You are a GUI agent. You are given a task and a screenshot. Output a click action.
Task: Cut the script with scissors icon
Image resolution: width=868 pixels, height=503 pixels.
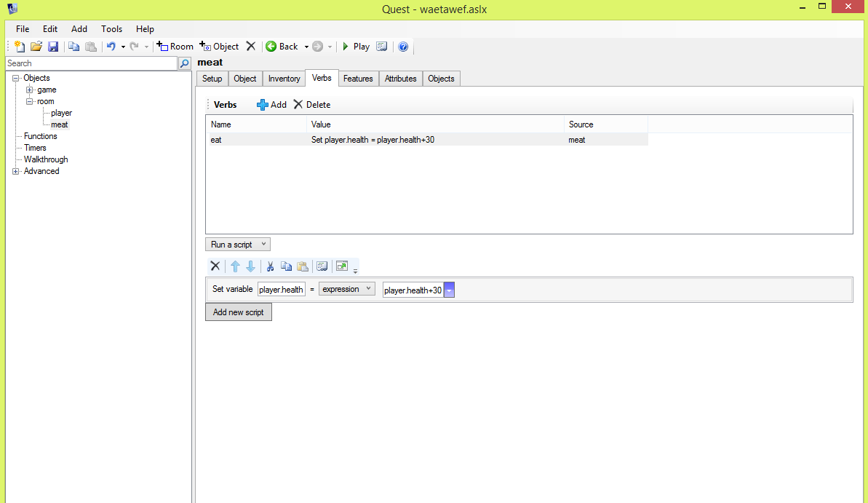pyautogui.click(x=270, y=266)
